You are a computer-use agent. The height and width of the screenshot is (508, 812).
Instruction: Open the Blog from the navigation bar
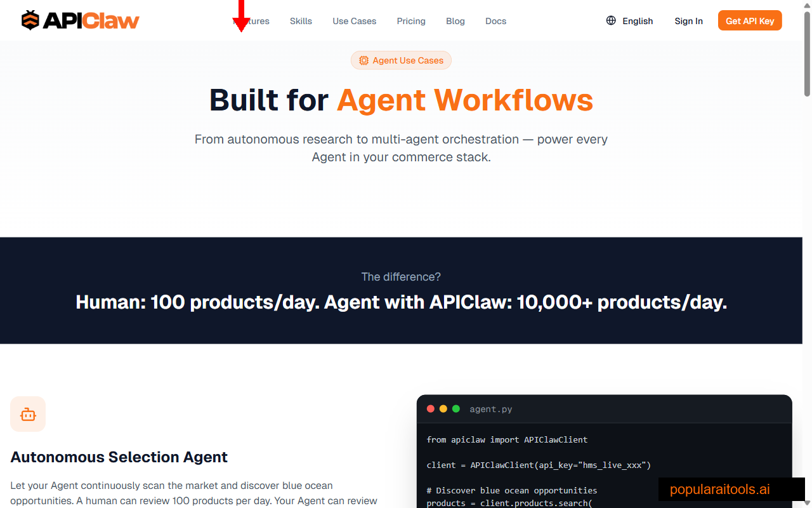[x=455, y=20]
